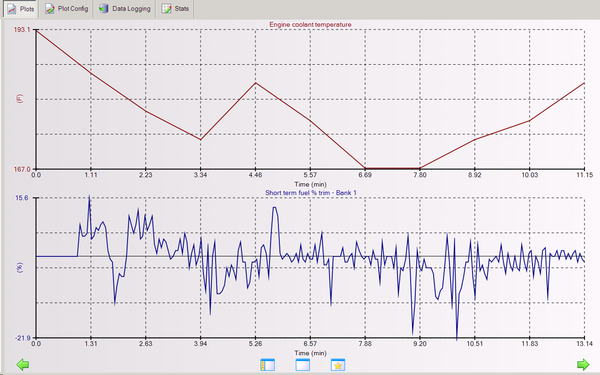Click the Engine coolant temperature plot title

310,24
